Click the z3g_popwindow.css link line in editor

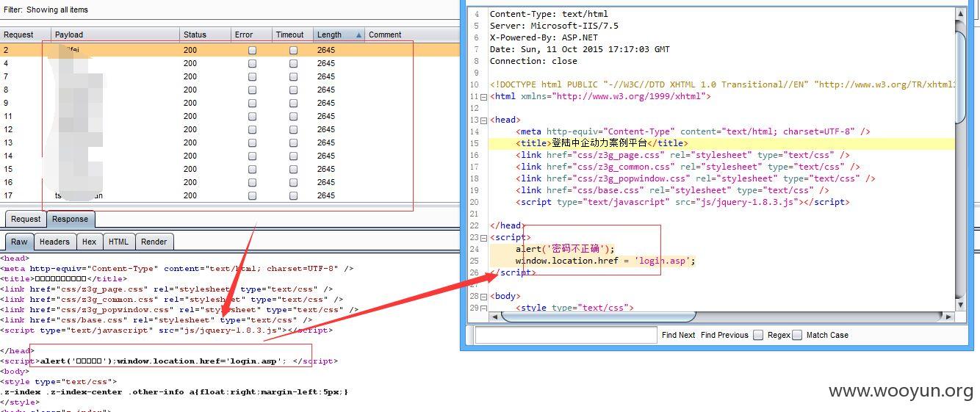[x=696, y=178]
